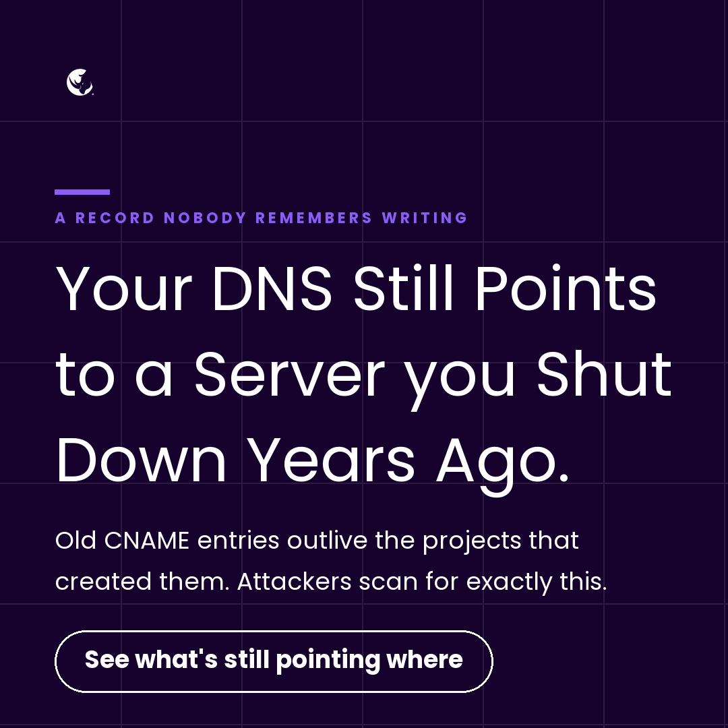This screenshot has width=728, height=728.
Task: Select "NOBODY" in the purple eyebrow text
Action: pos(205,218)
